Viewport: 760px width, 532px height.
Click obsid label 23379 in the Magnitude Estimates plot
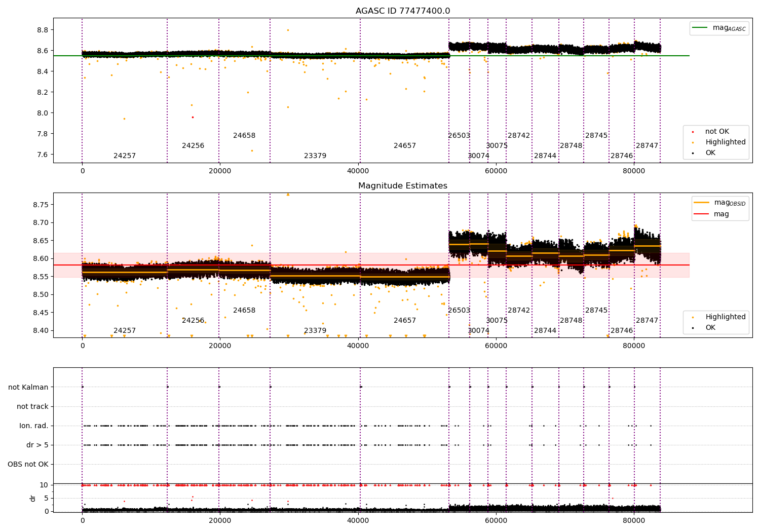tap(315, 331)
